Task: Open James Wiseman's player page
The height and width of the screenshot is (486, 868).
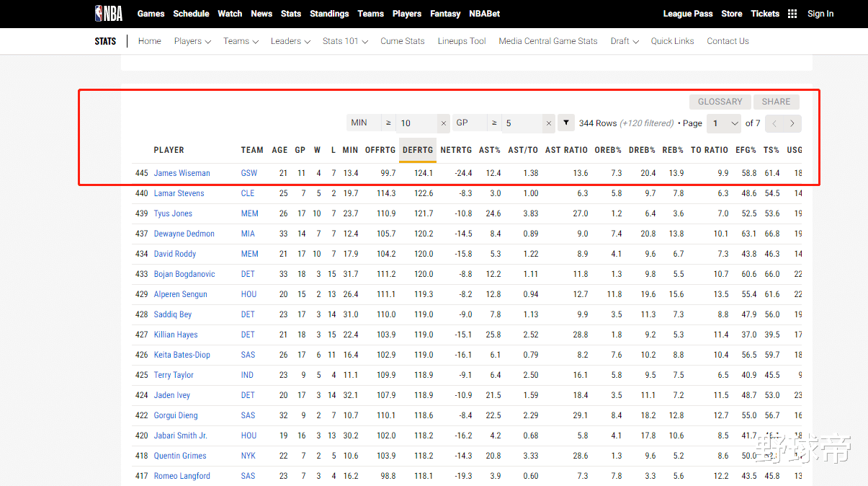Action: click(182, 173)
